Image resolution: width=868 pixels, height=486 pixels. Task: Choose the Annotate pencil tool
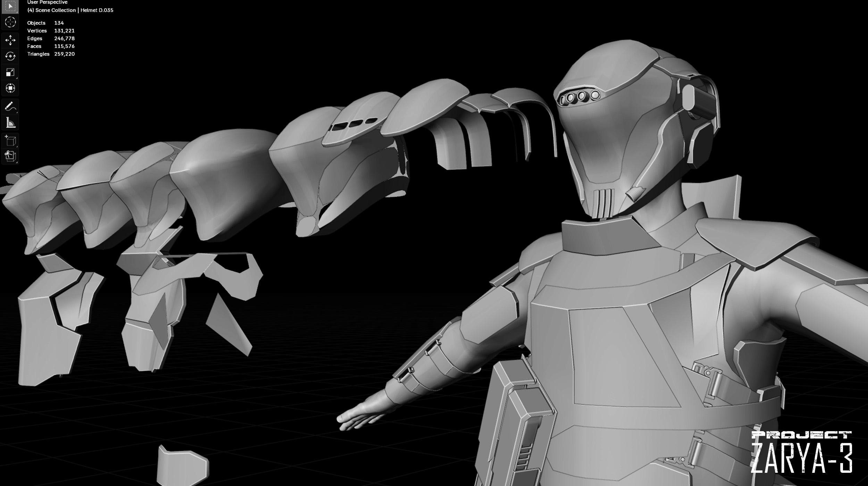10,107
